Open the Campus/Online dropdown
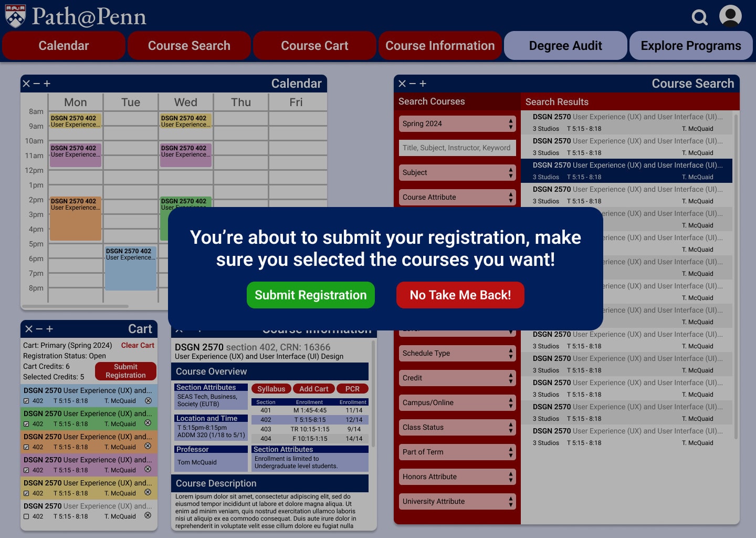 (x=457, y=402)
